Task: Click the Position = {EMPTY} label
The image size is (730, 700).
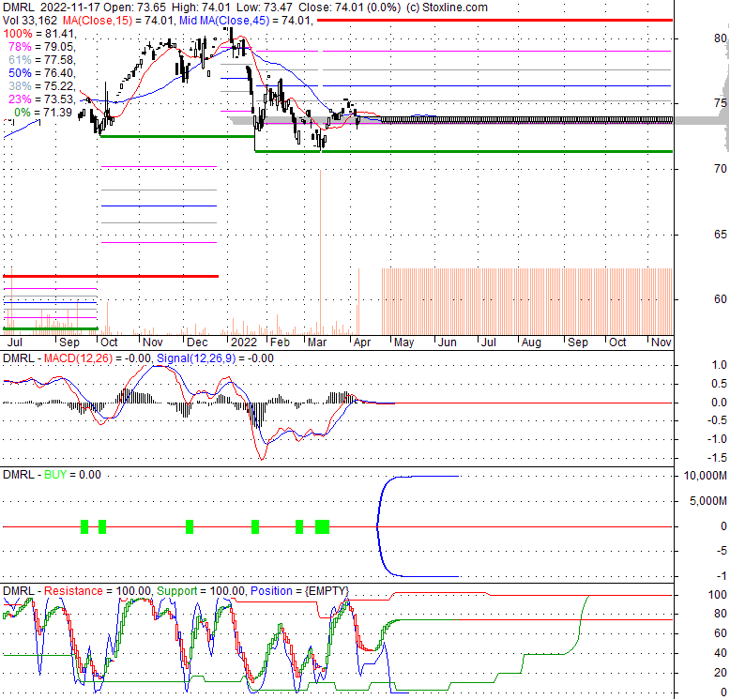Action: point(299,591)
